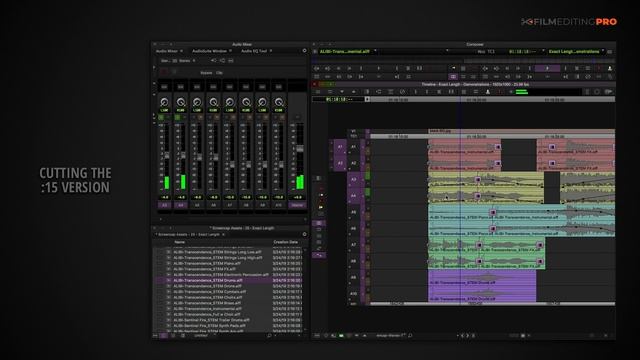Viewport: 640px width, 360px height.
Task: Click the bin search magnifier icon
Action: (269, 336)
